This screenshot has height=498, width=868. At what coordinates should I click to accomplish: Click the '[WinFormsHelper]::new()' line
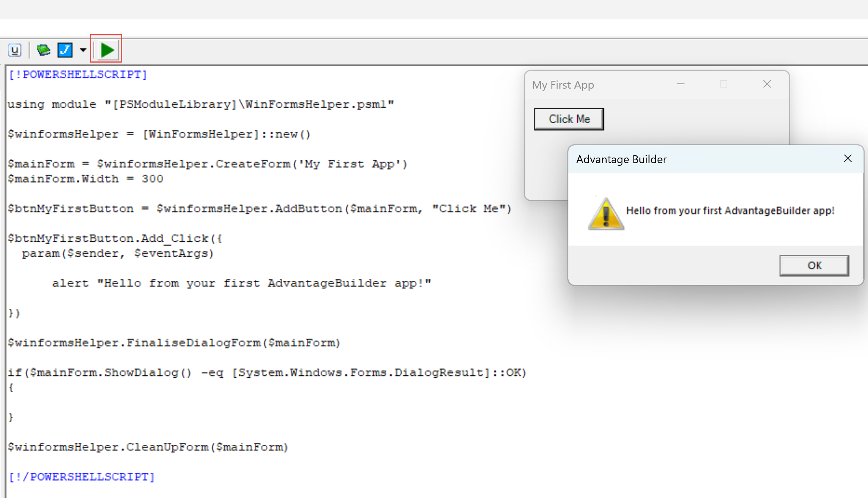click(159, 134)
